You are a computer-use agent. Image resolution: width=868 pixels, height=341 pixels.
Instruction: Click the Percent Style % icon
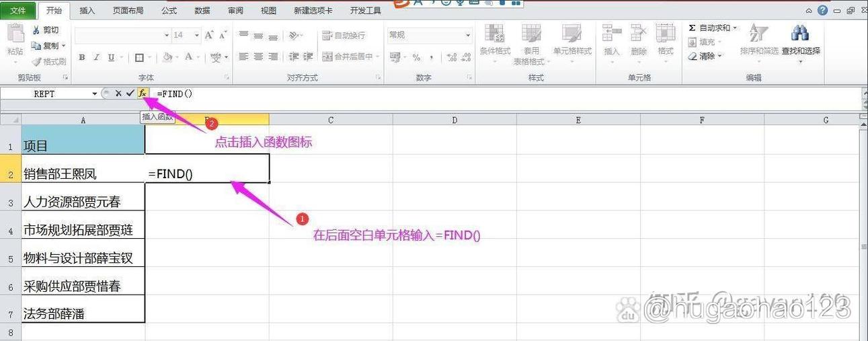[416, 57]
